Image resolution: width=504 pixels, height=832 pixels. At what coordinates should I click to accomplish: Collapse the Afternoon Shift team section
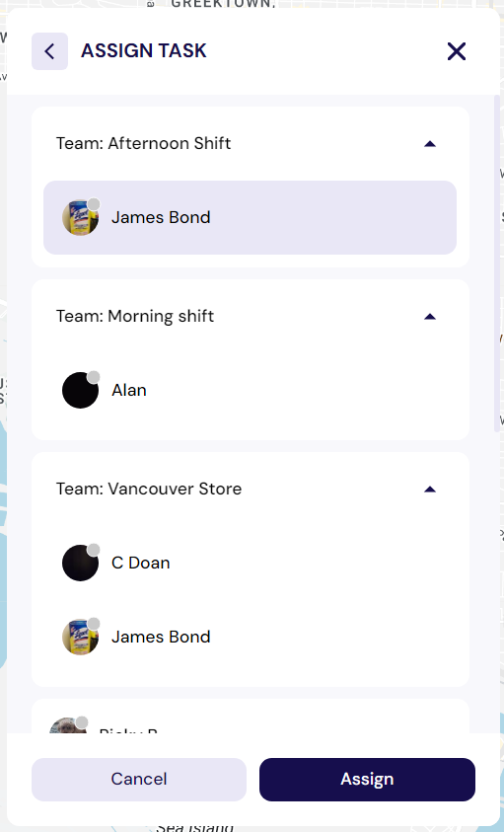[x=430, y=144]
